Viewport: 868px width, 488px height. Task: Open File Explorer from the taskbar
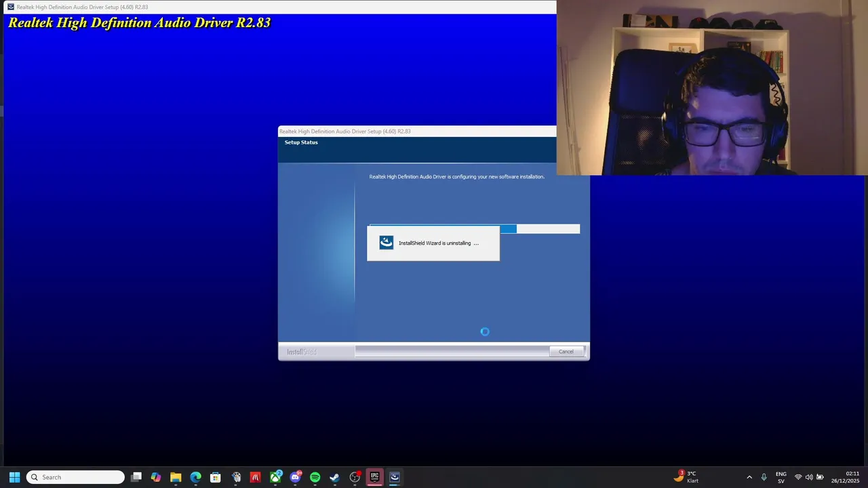pyautogui.click(x=176, y=477)
